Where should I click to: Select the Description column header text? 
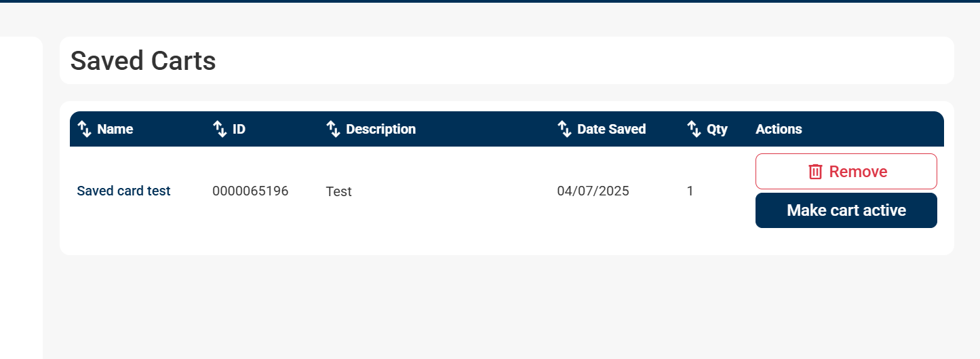(380, 129)
